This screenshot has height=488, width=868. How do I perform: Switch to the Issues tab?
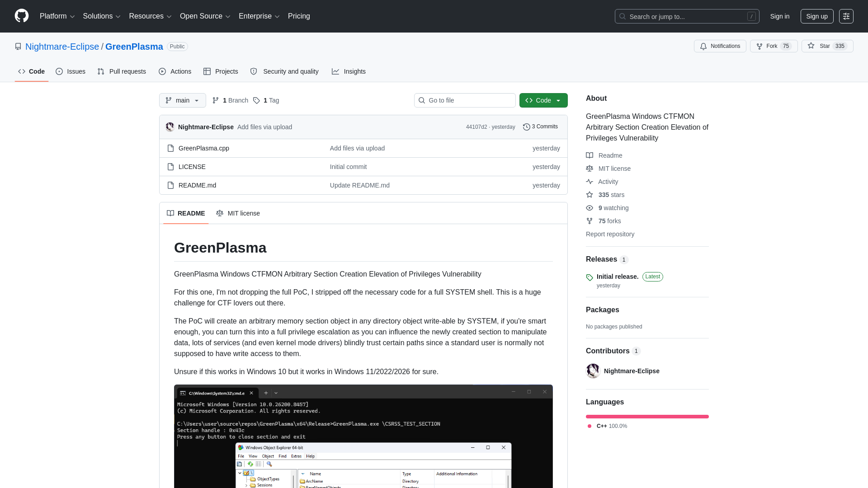click(x=71, y=71)
